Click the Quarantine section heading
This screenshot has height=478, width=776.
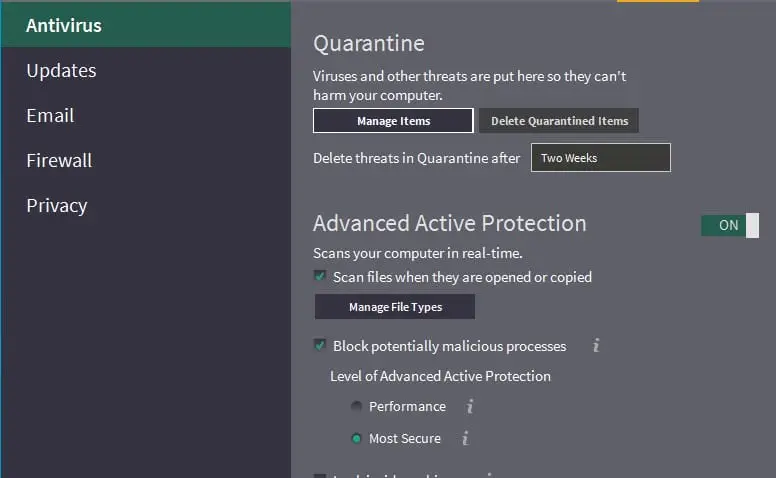tap(369, 44)
